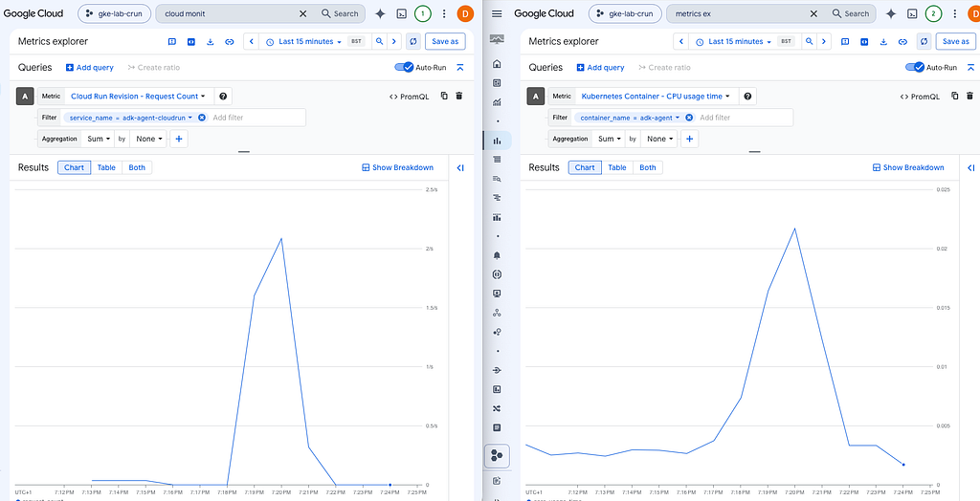Image resolution: width=980 pixels, height=501 pixels.
Task: Click Show Breakdown in left window
Action: click(x=397, y=167)
